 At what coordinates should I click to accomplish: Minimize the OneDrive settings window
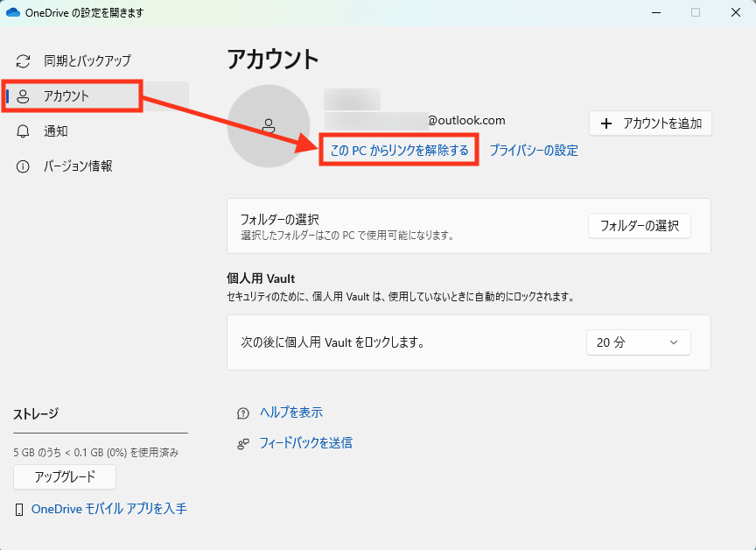click(655, 12)
